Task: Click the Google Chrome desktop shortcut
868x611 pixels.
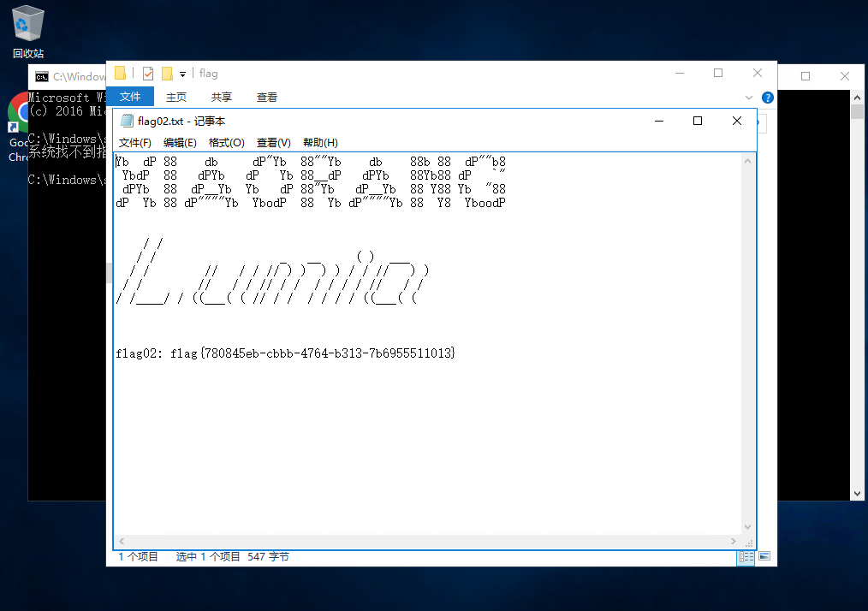Action: tap(17, 111)
